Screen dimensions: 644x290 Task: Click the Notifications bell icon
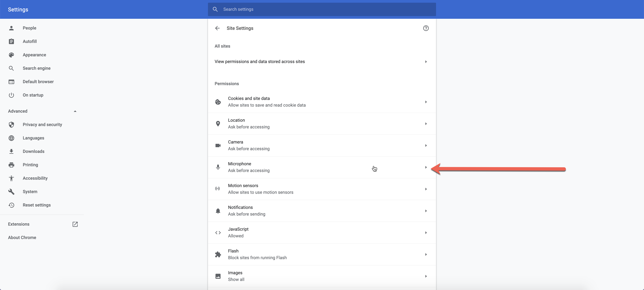[218, 211]
